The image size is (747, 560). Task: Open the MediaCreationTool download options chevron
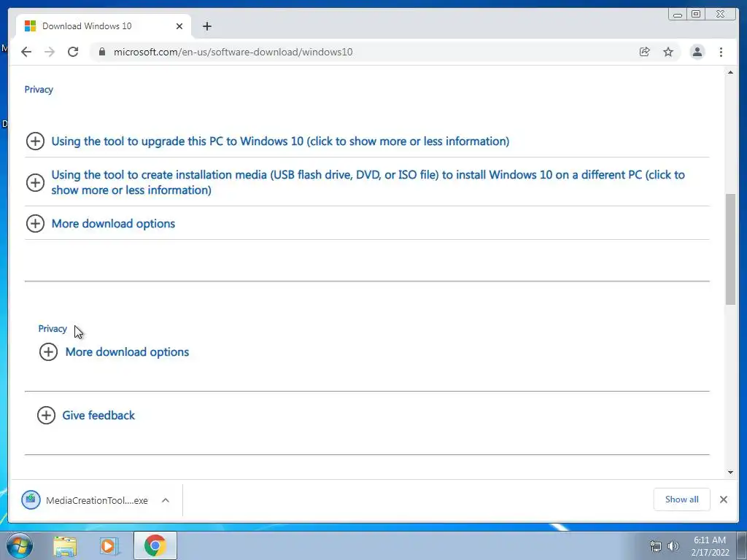[166, 500]
